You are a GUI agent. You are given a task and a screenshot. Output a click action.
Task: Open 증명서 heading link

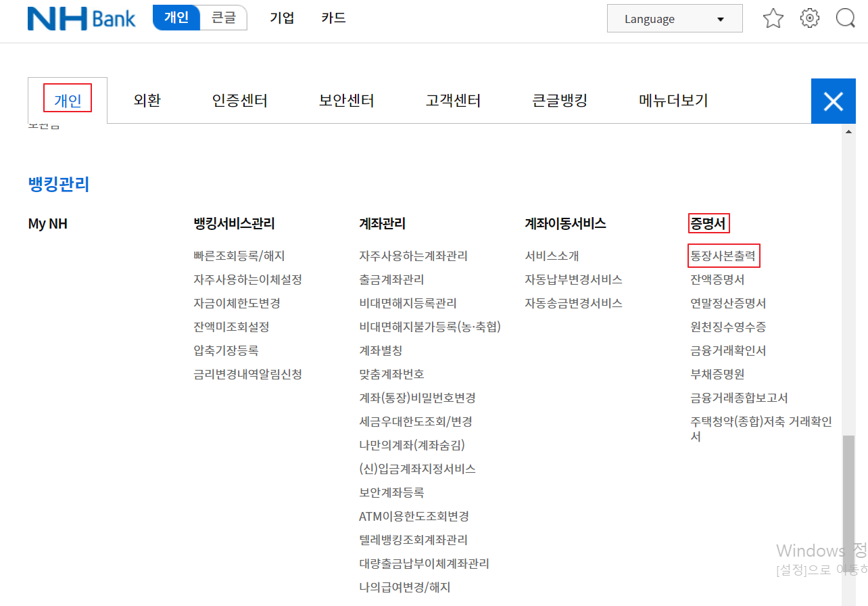pos(709,223)
